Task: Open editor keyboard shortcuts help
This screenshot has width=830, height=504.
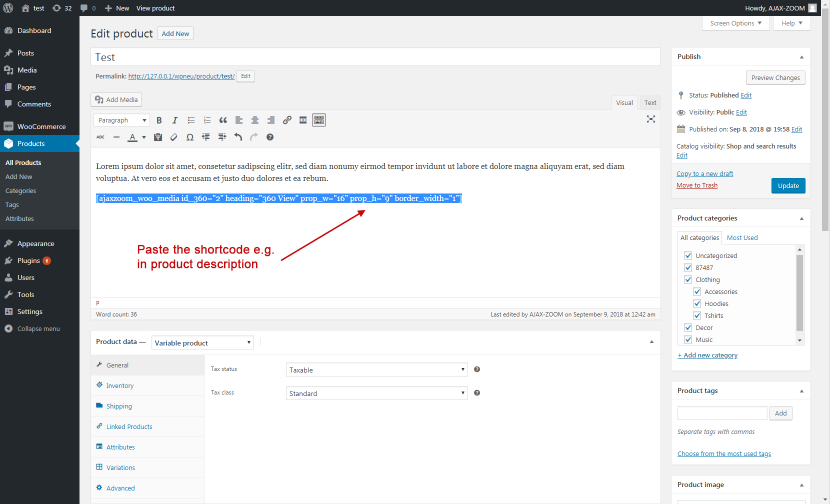Action: pos(270,137)
